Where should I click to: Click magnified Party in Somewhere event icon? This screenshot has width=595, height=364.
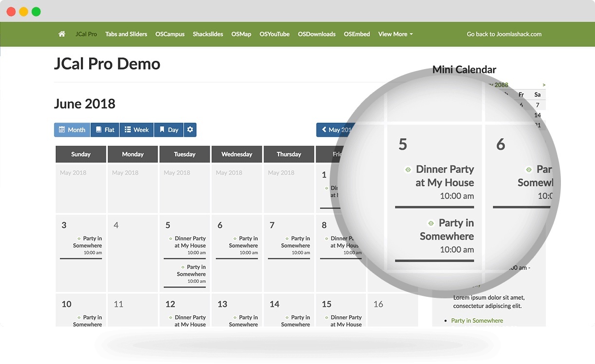click(x=430, y=223)
